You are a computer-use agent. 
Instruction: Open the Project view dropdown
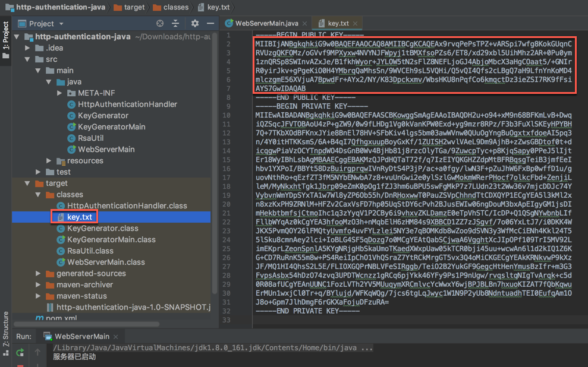[x=61, y=24]
